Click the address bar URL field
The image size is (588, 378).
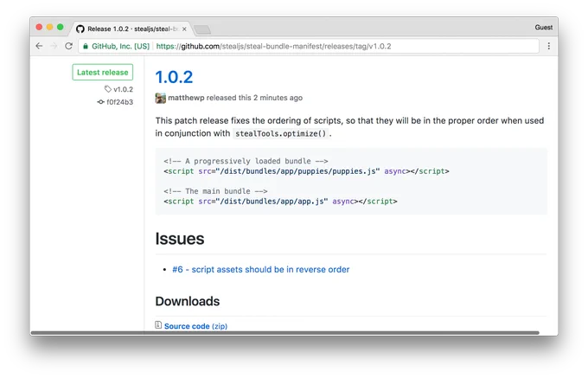308,46
